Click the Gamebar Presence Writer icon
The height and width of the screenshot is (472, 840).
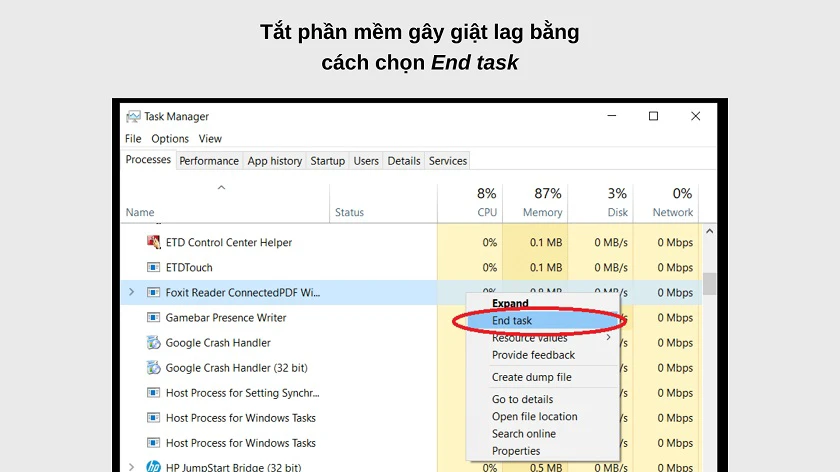click(153, 317)
